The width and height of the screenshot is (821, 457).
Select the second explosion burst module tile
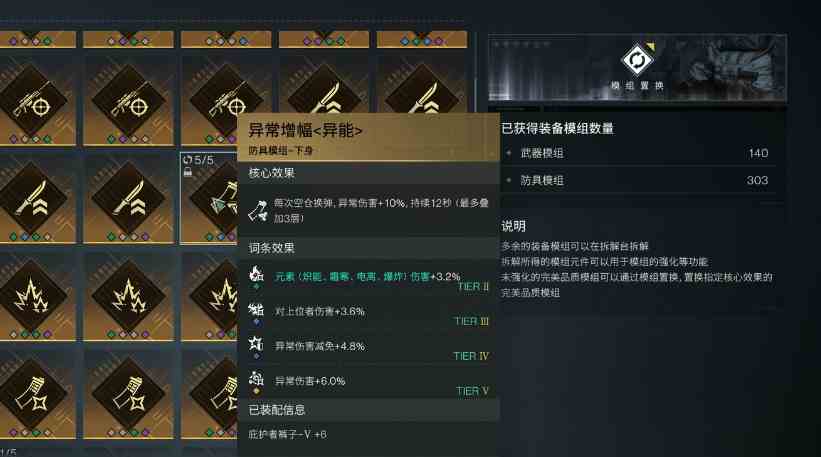click(x=128, y=296)
